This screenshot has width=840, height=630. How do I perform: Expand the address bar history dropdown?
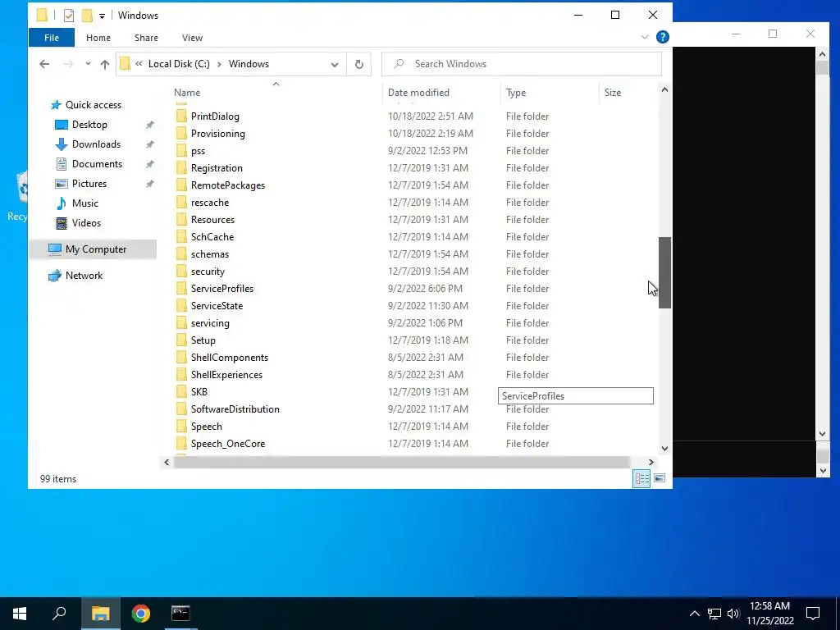[x=335, y=64]
